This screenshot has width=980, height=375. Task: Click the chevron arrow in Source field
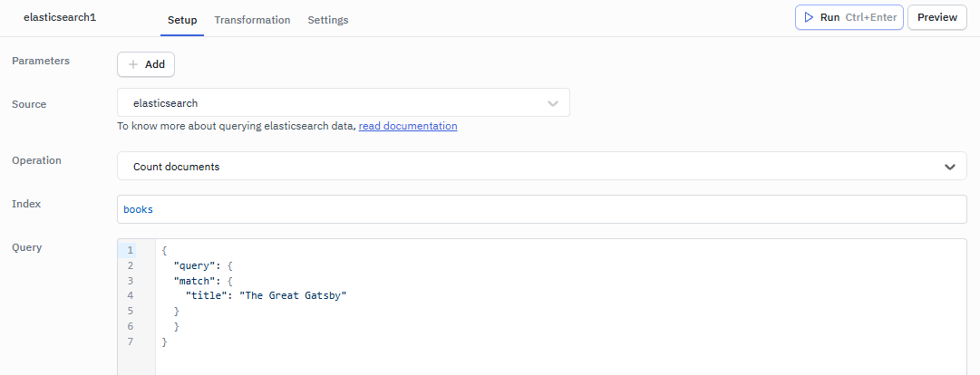553,103
